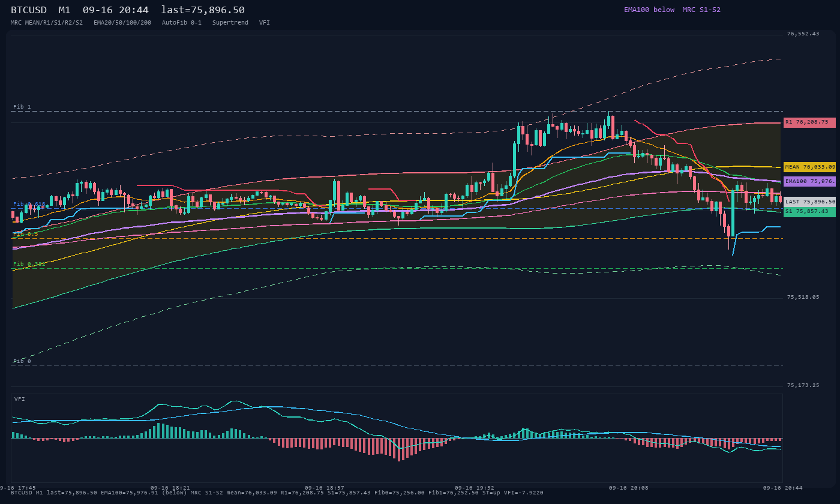Viewport: 840px width, 504px height.
Task: Click the 76,552.43 axis value
Action: click(x=803, y=34)
